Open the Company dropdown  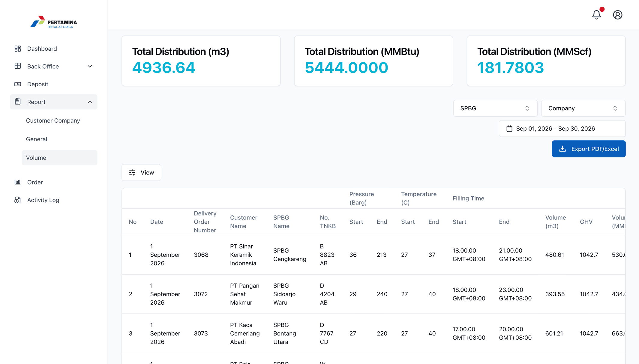click(x=583, y=108)
